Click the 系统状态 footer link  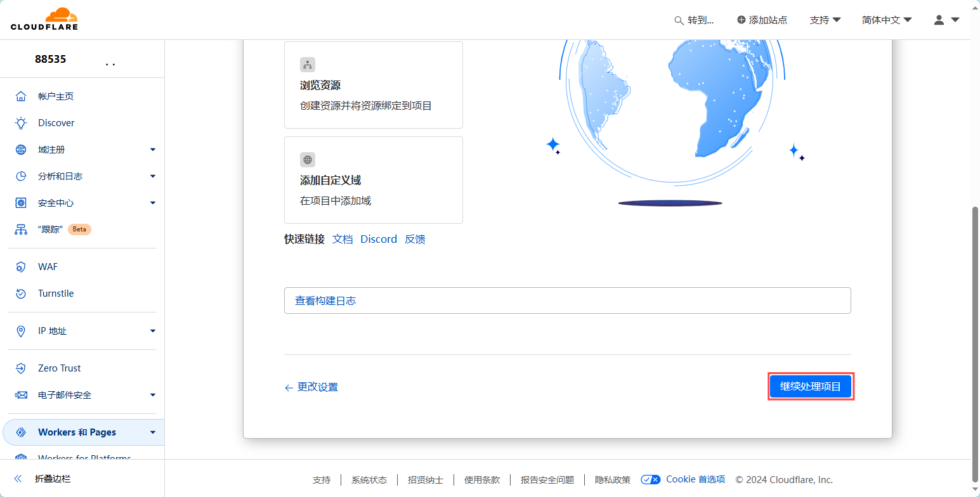point(369,480)
